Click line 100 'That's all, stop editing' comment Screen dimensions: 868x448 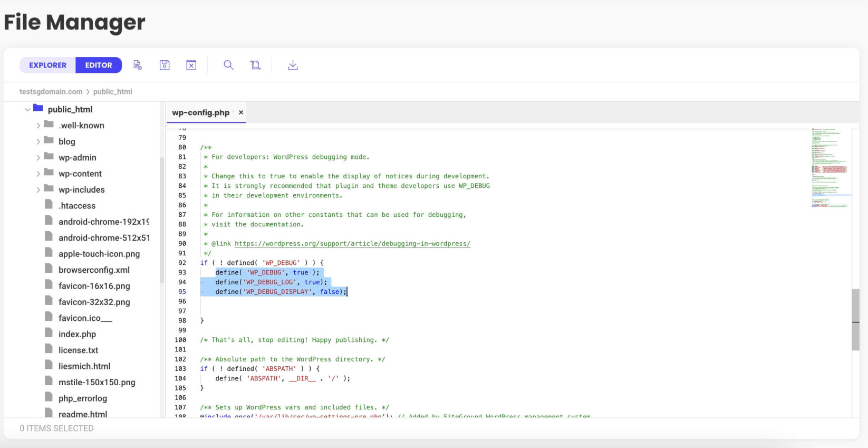coord(294,340)
